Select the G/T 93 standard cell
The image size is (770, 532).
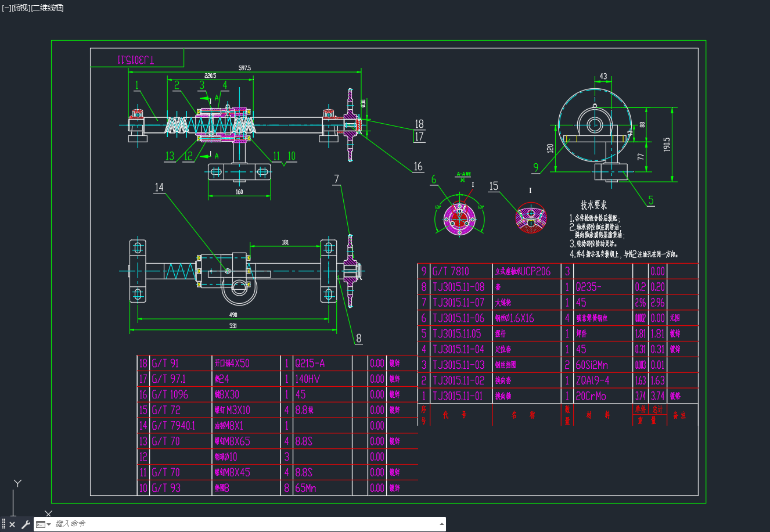(x=166, y=488)
